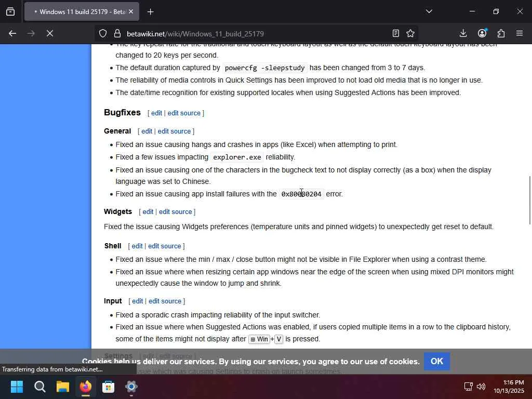
Task: Accept cookies with OK button
Action: (436, 362)
